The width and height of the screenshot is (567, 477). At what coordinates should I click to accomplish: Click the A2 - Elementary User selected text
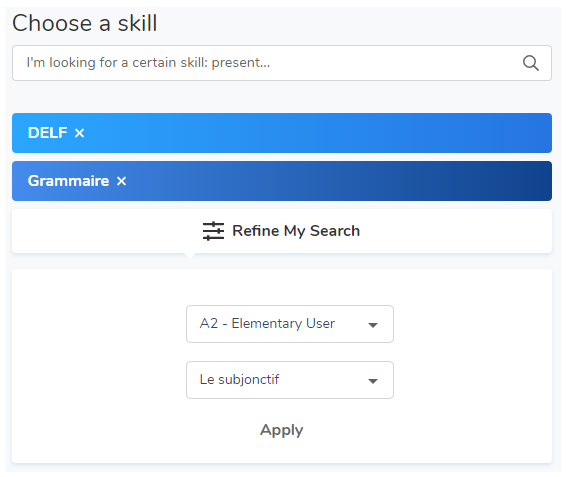(x=267, y=323)
